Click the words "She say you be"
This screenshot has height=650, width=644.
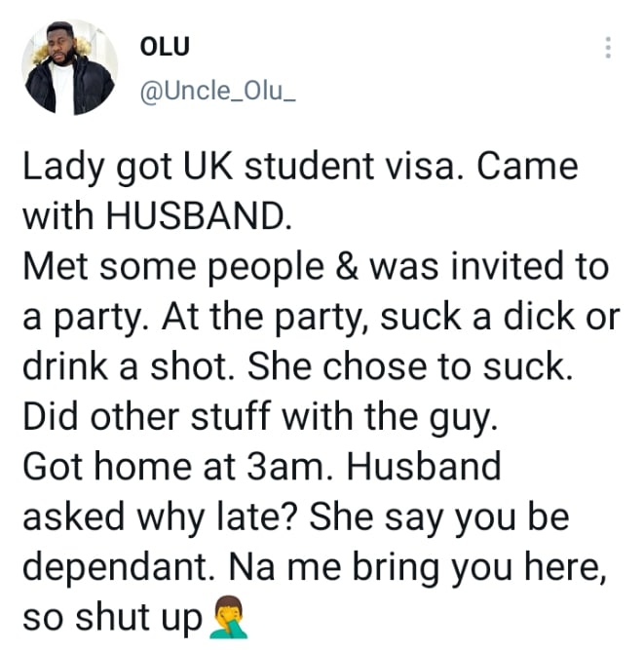[x=439, y=519]
